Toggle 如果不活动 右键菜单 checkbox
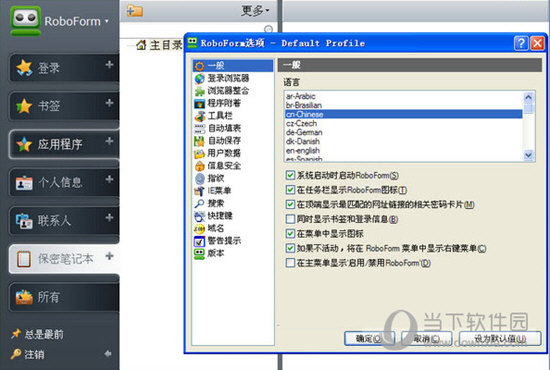Screen dimensions: 550x370 coord(290,248)
